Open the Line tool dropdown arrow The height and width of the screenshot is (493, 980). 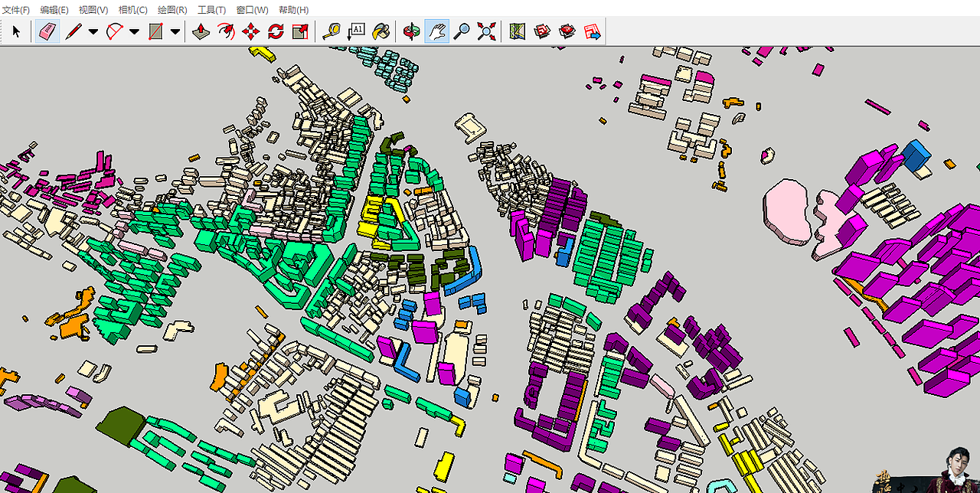pyautogui.click(x=92, y=31)
